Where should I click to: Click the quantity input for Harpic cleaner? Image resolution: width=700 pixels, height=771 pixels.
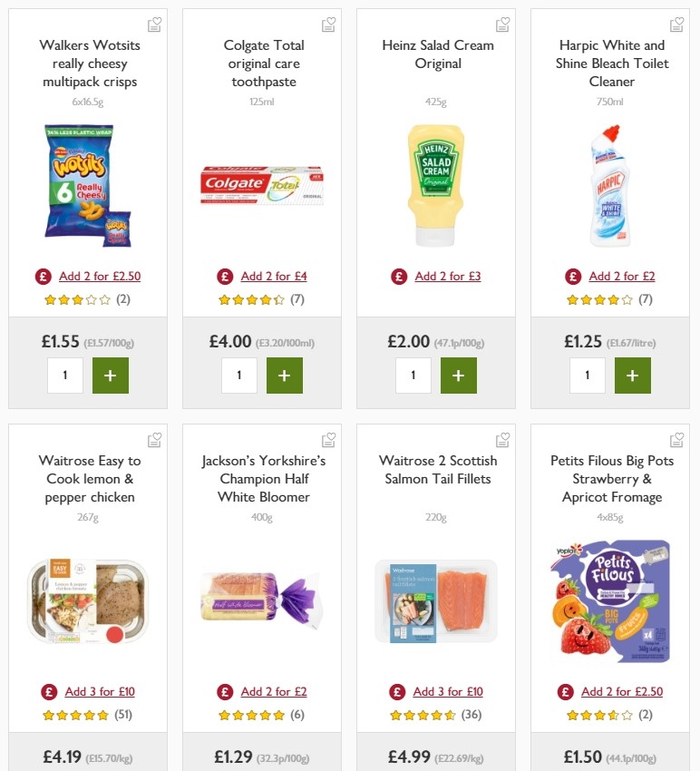tap(588, 375)
